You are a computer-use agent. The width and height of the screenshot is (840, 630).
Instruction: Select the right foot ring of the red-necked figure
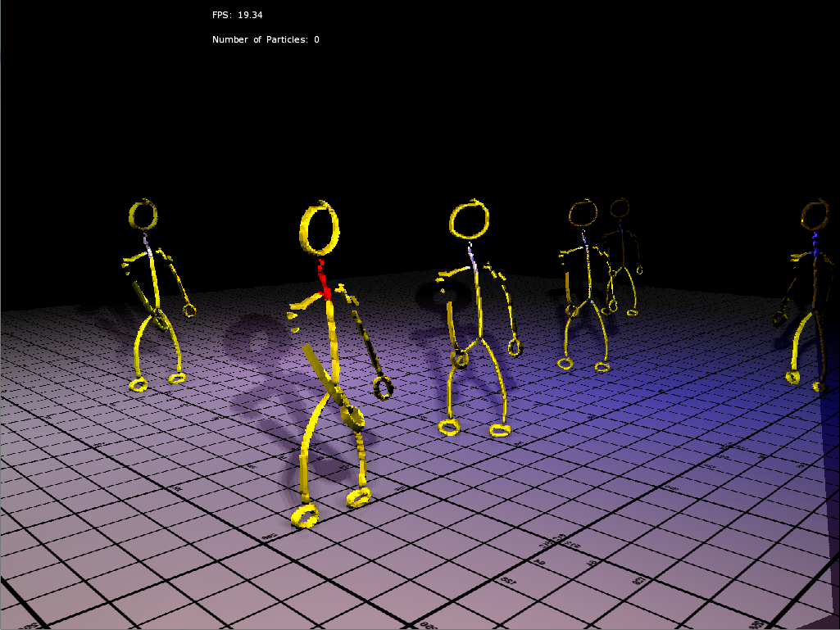tap(358, 497)
